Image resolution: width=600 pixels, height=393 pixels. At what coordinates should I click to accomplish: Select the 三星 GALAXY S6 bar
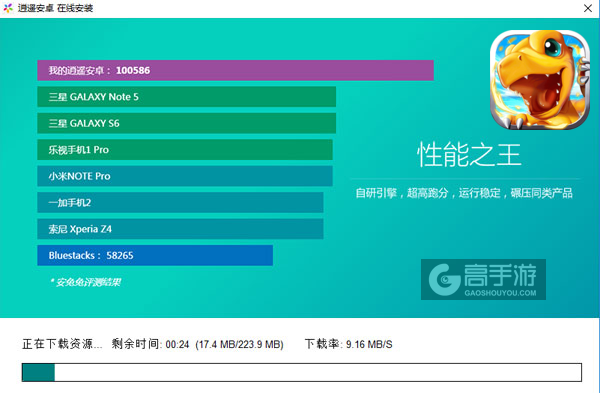[186, 123]
